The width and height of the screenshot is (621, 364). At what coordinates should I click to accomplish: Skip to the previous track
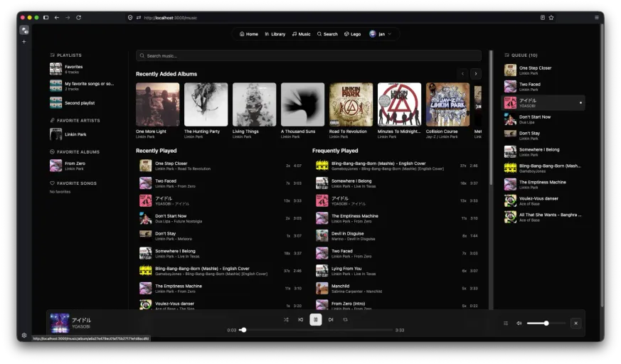coord(301,320)
